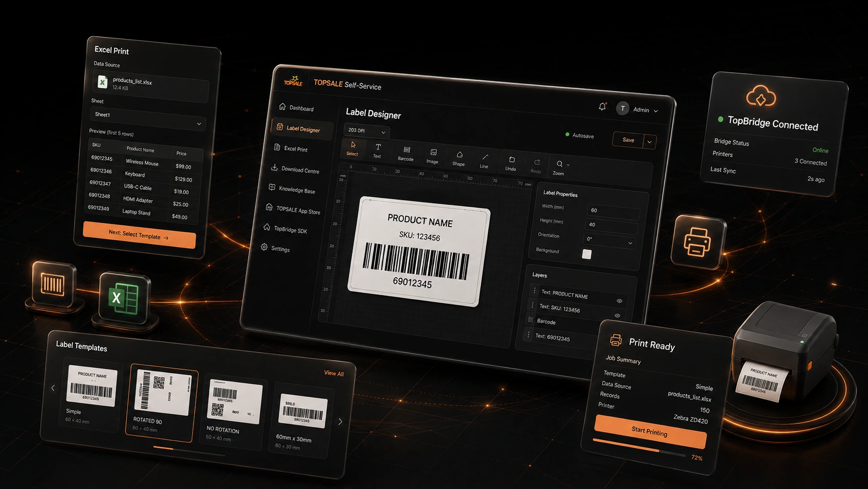Choose the Text tool in toolbar

coord(377,151)
